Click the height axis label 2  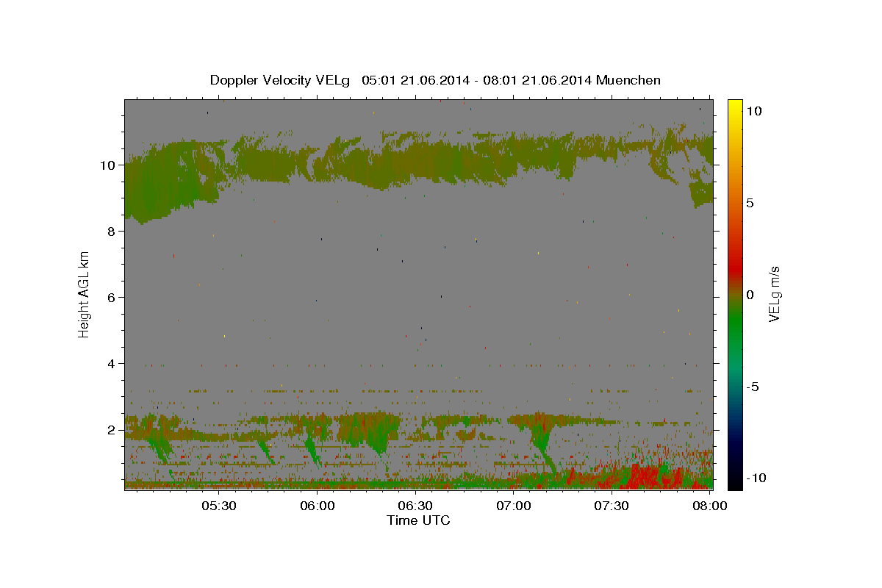point(112,430)
